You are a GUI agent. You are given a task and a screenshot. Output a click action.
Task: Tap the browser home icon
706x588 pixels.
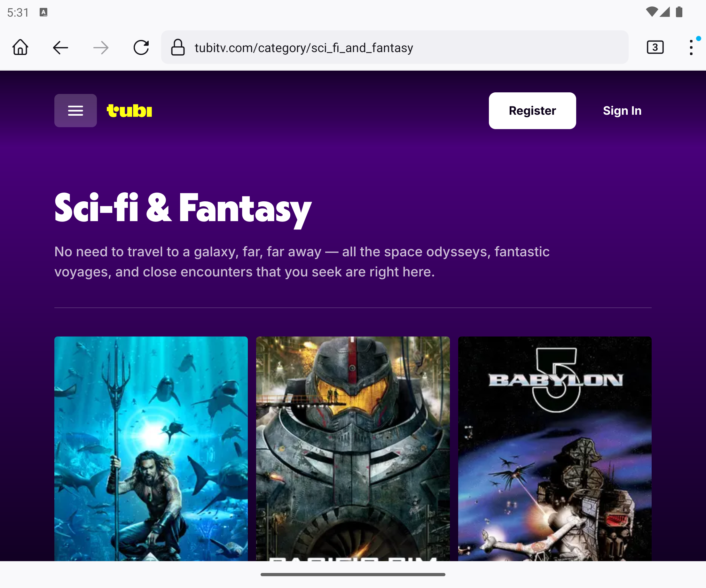point(20,47)
